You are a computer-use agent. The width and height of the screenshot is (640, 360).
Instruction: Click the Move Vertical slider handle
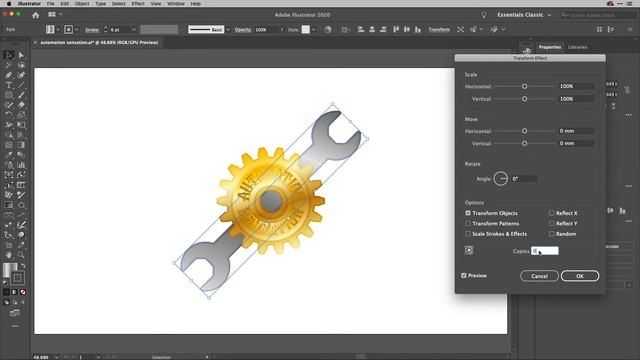click(x=524, y=144)
